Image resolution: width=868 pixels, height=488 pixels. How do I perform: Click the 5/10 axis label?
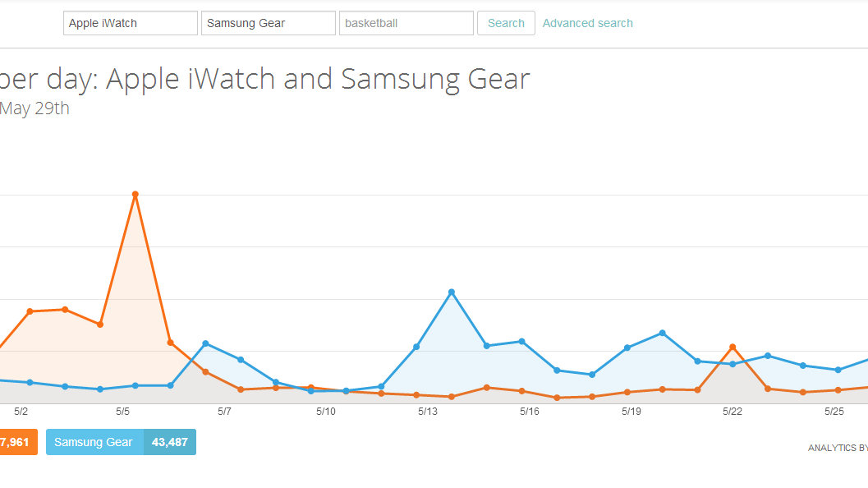coord(325,411)
